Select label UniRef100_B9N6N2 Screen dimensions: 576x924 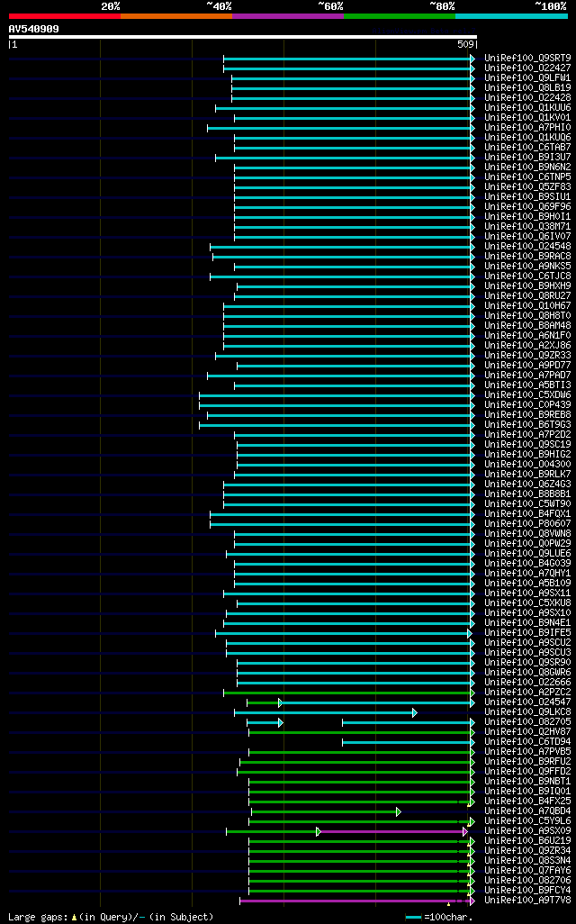tap(527, 168)
